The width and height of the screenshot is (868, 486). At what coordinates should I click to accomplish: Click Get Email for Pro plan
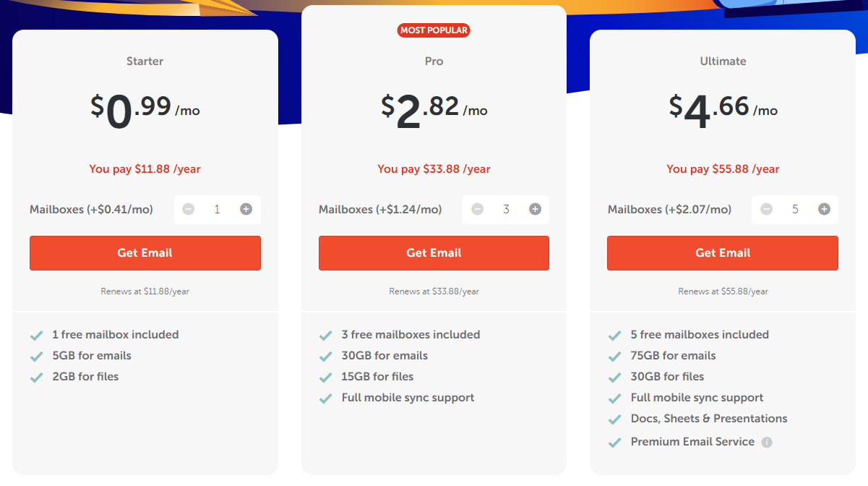click(x=434, y=253)
